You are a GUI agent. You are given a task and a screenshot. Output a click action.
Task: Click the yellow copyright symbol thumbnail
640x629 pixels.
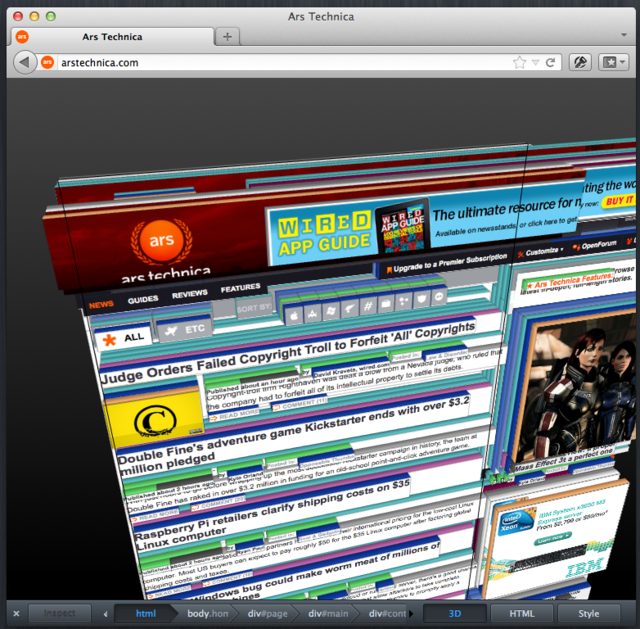154,418
